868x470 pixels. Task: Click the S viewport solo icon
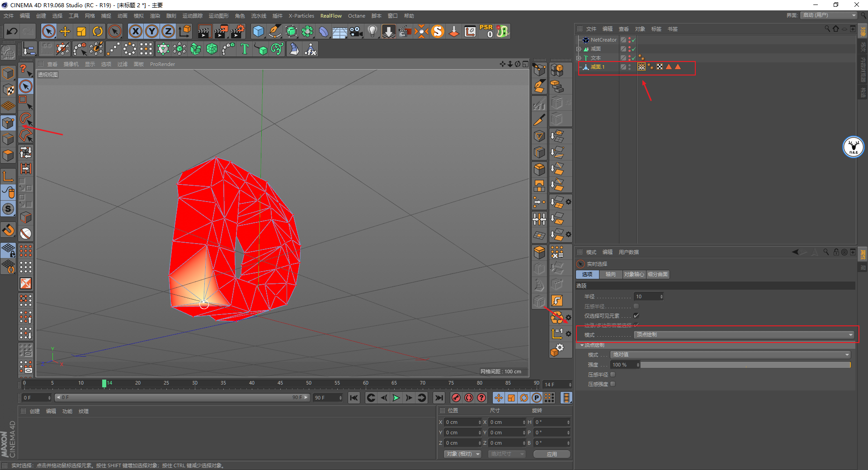pos(9,209)
